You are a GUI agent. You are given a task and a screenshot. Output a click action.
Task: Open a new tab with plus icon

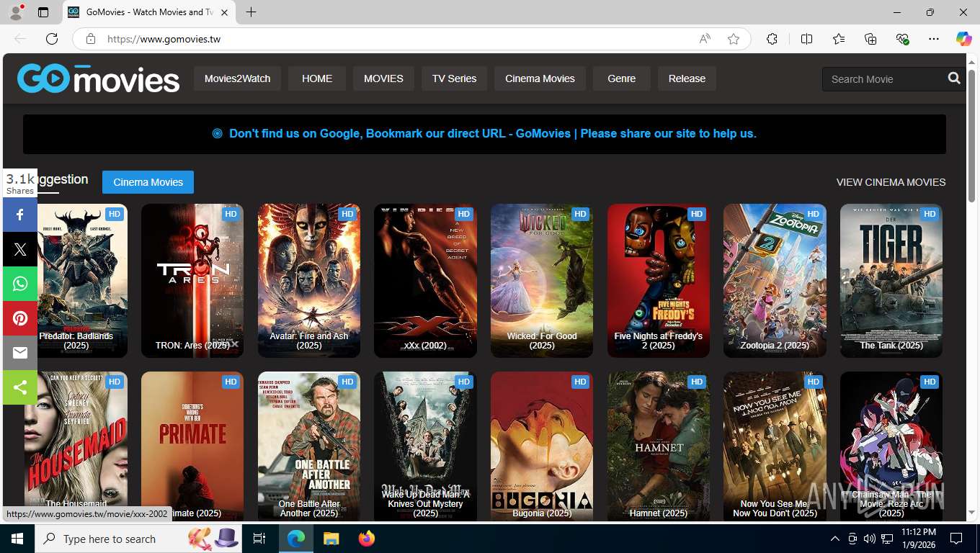pyautogui.click(x=251, y=12)
